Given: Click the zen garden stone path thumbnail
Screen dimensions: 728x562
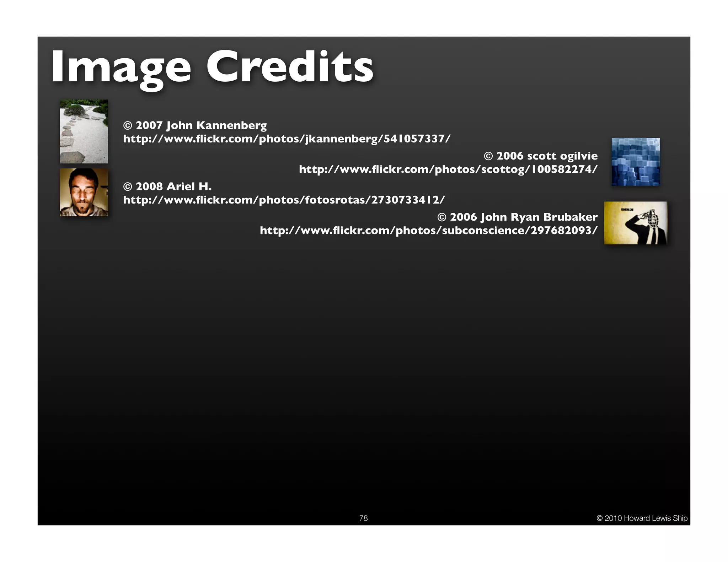Looking at the screenshot, I should 84,131.
